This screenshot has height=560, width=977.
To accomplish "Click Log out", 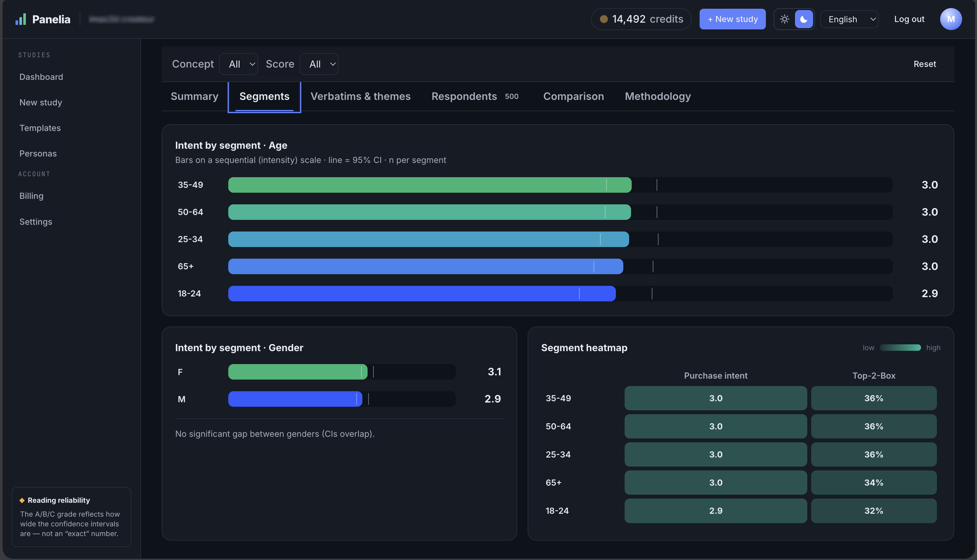I will [x=909, y=19].
